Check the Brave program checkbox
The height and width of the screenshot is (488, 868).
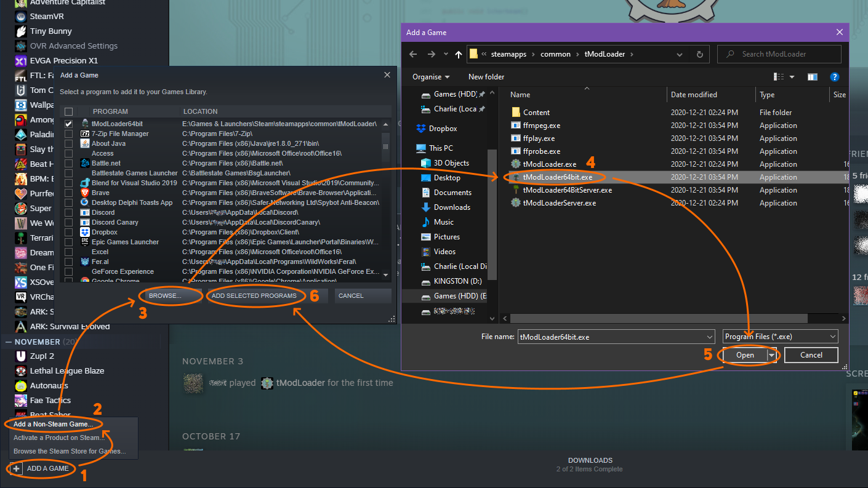click(x=69, y=193)
